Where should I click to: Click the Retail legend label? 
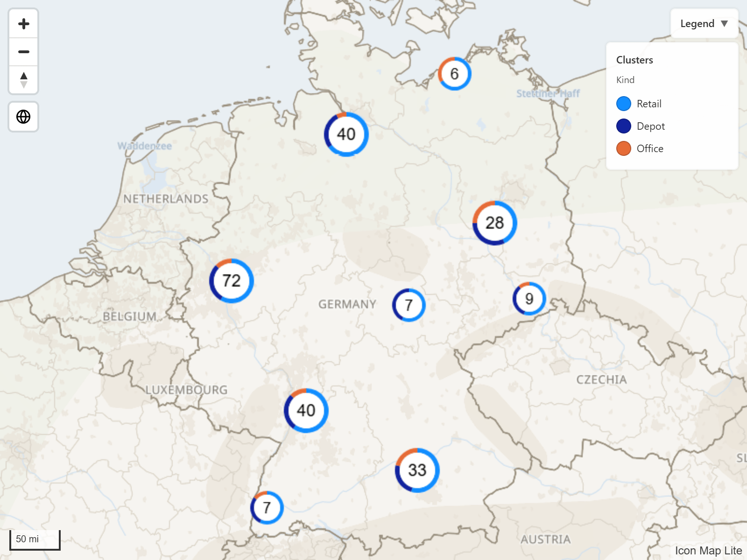(x=649, y=104)
